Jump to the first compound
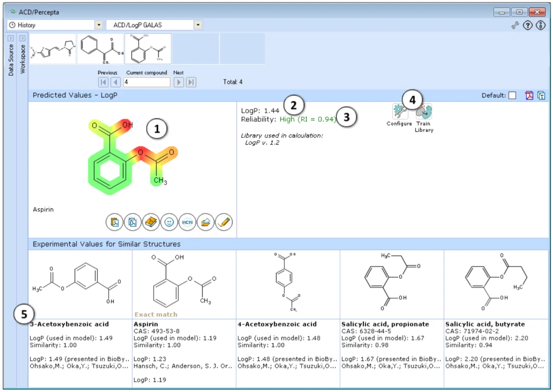 click(x=103, y=82)
